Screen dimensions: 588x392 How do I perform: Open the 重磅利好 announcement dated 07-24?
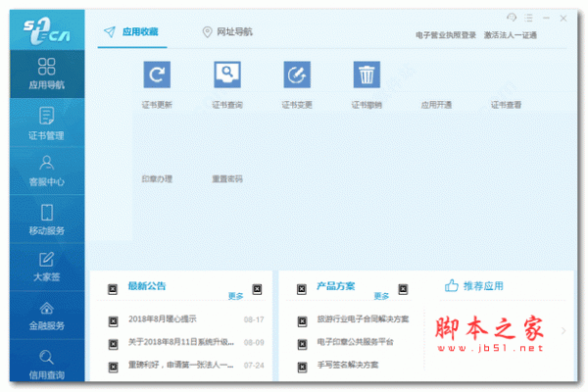point(181,365)
